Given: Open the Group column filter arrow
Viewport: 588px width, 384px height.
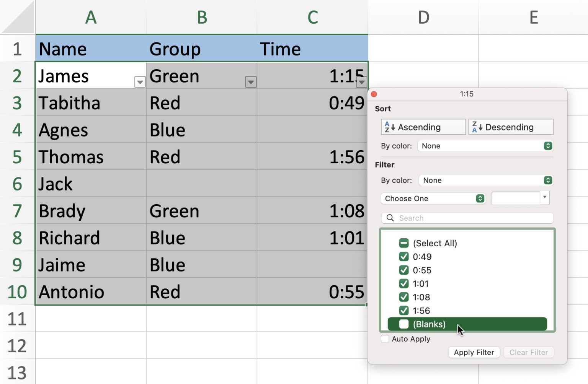Looking at the screenshot, I should [251, 81].
